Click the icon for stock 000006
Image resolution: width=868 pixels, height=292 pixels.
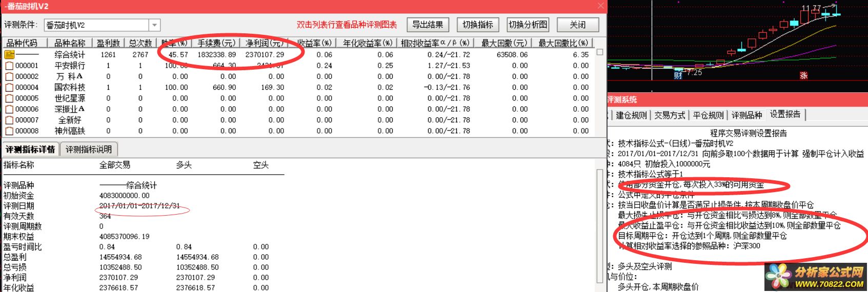tap(9, 109)
